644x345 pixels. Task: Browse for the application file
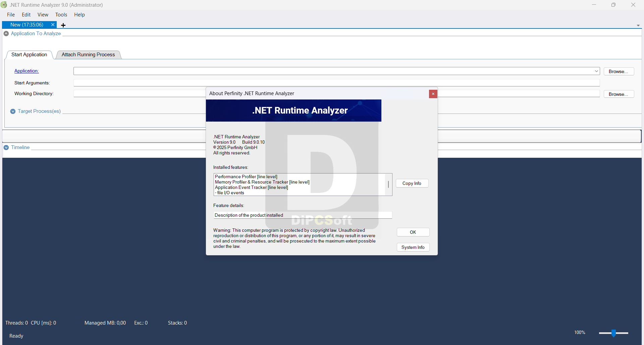pos(619,71)
